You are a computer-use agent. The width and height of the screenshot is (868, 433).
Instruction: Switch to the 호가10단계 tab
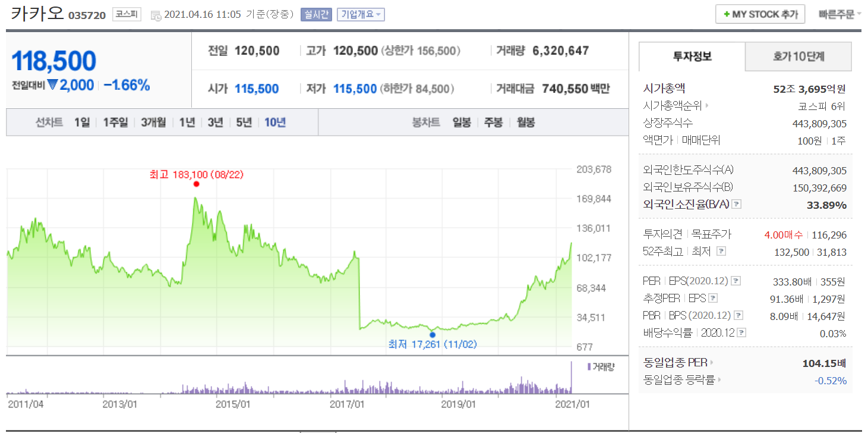tap(798, 57)
